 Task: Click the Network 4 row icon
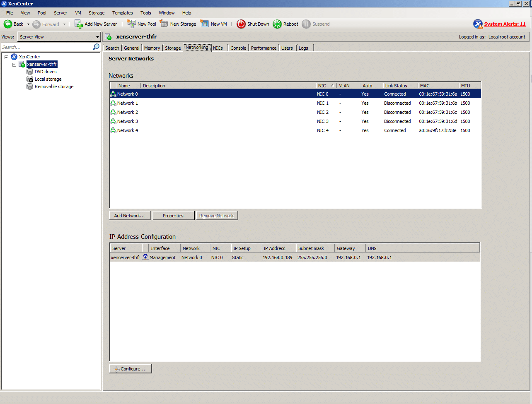(x=113, y=130)
